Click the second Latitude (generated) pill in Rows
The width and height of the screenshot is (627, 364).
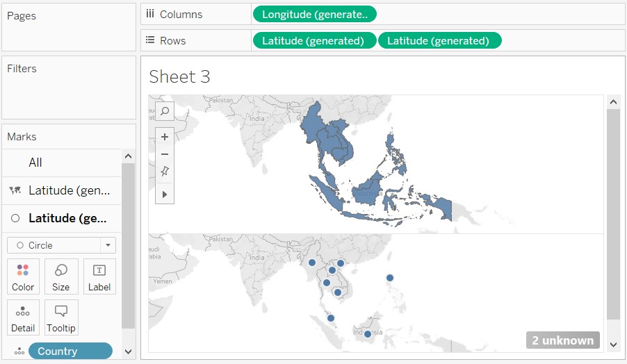[x=439, y=41]
